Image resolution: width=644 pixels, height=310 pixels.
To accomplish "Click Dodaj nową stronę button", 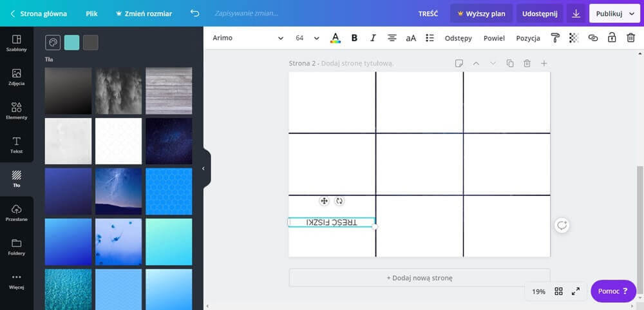I will (419, 278).
